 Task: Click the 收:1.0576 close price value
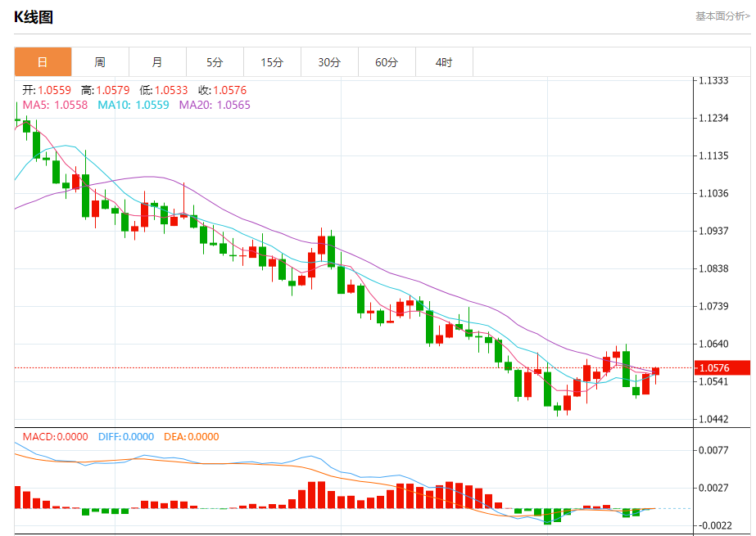[x=222, y=90]
